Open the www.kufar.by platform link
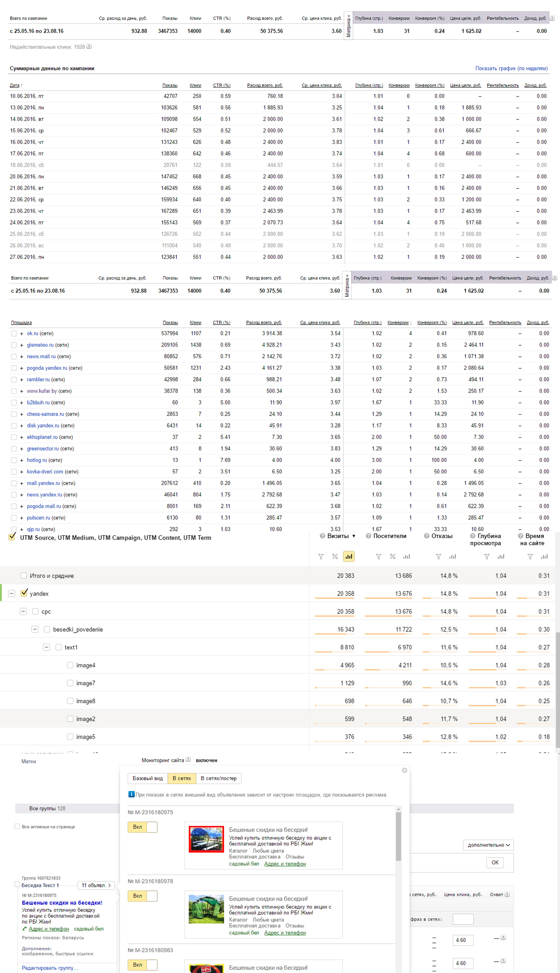Viewport: 560px width, 973px height. click(42, 391)
